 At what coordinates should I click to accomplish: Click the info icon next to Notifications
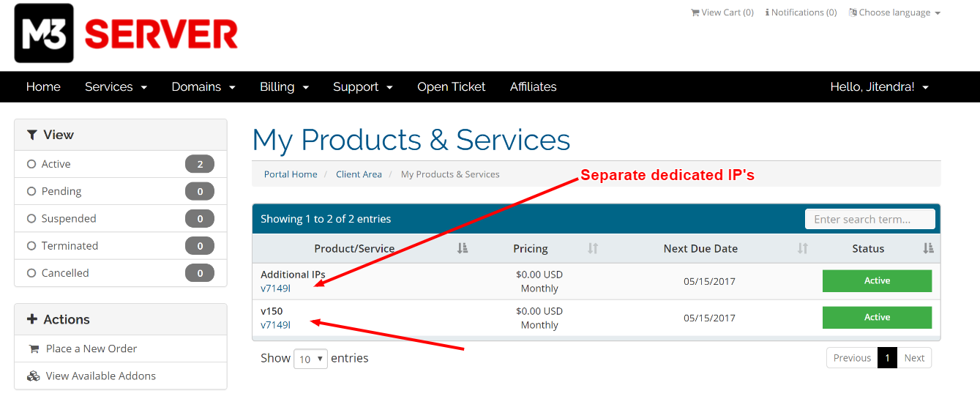[x=767, y=12]
